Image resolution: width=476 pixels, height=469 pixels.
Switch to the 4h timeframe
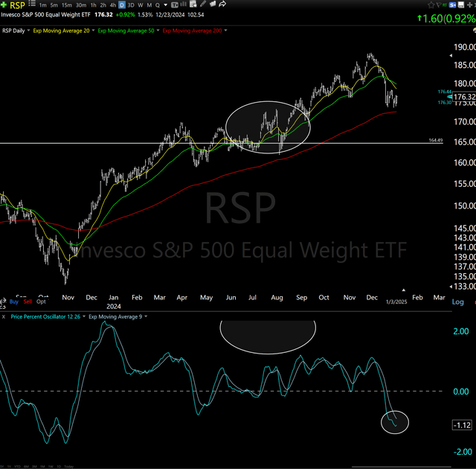(x=112, y=5)
